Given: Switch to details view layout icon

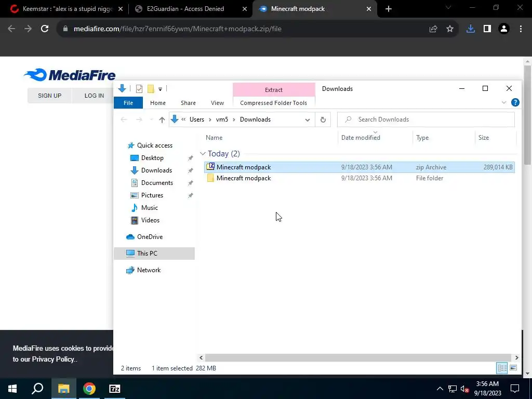Looking at the screenshot, I should point(502,368).
